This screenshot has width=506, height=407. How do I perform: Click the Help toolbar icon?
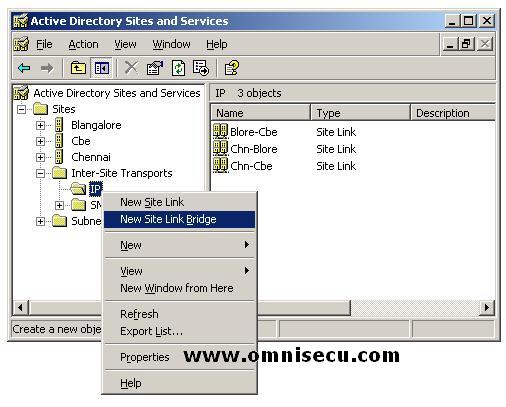(232, 68)
